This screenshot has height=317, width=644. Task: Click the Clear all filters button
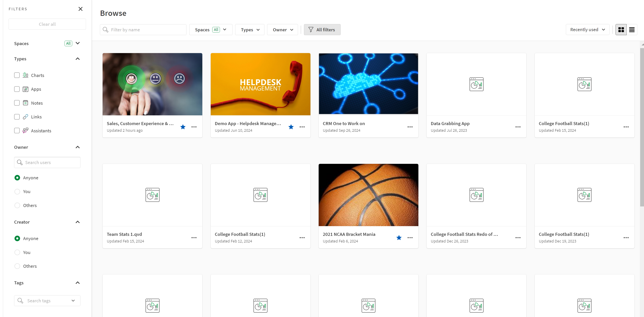(47, 24)
